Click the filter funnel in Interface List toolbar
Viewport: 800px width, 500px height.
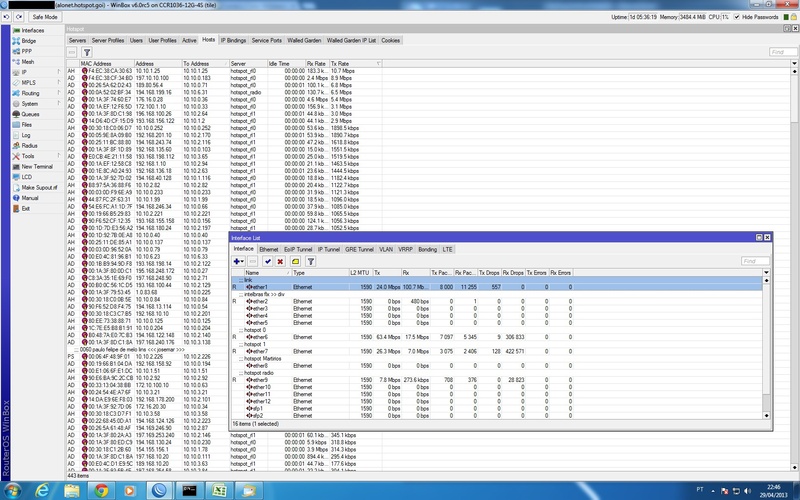(310, 261)
